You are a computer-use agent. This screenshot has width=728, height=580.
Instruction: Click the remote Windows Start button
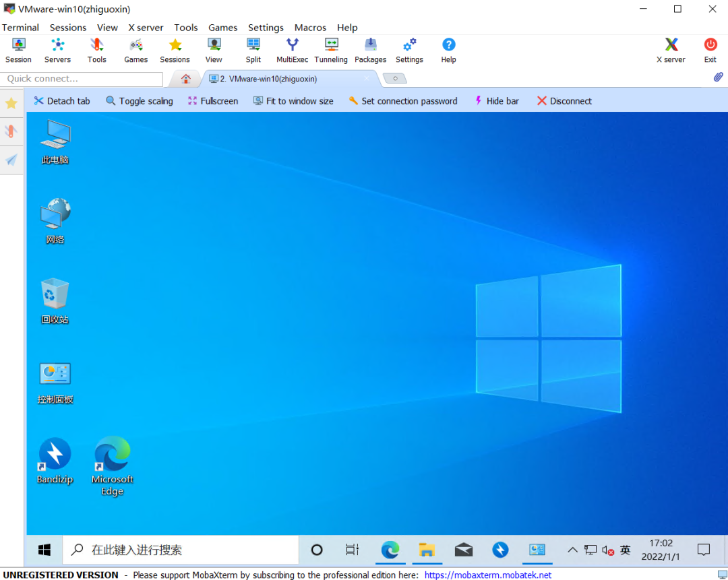(44, 550)
